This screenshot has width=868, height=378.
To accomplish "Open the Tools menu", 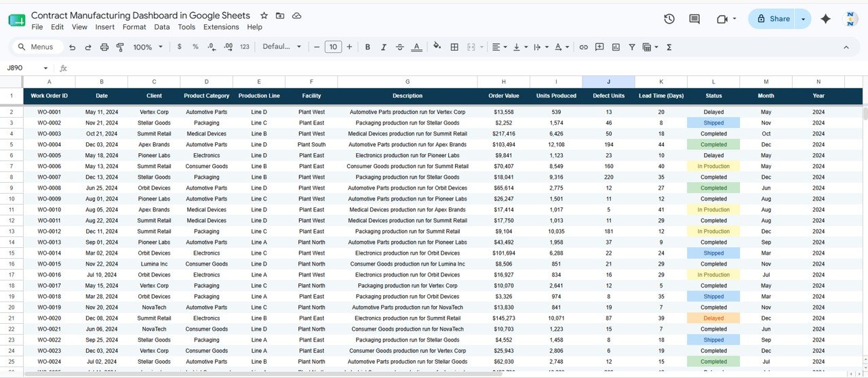I will [x=186, y=27].
